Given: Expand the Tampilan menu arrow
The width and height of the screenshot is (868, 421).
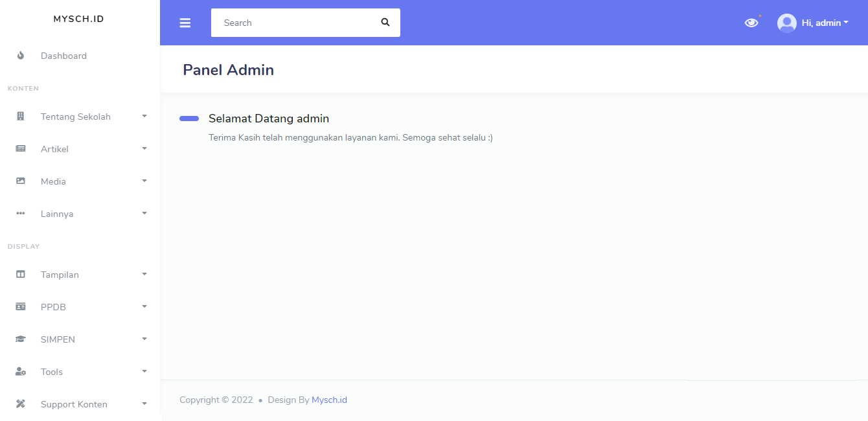Looking at the screenshot, I should click(144, 275).
